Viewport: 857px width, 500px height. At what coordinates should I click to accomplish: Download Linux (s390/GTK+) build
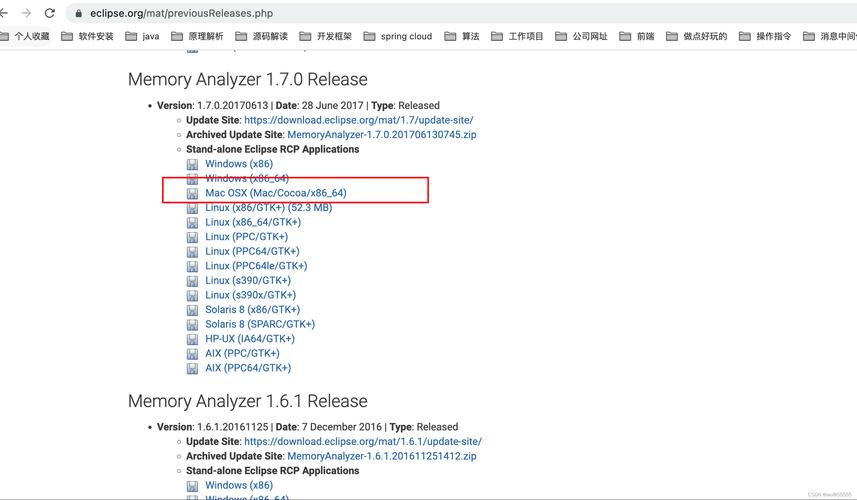click(x=248, y=280)
